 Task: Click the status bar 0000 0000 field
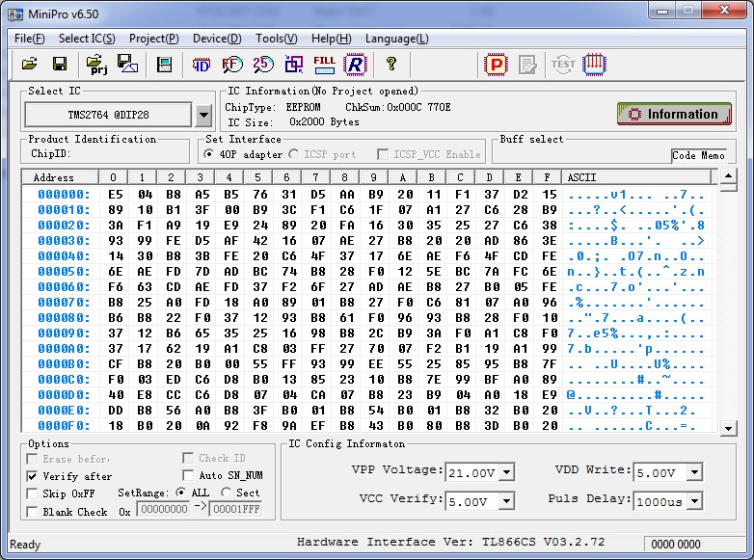click(676, 544)
